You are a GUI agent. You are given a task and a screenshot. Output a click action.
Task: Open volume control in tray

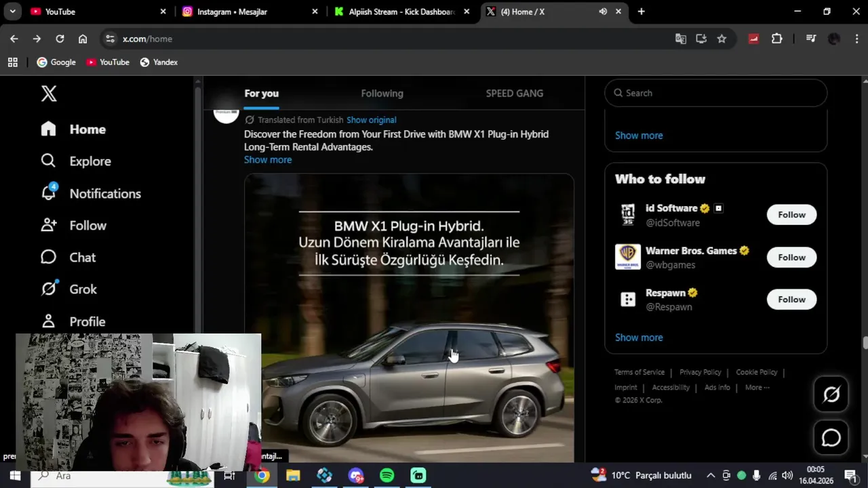pyautogui.click(x=787, y=476)
